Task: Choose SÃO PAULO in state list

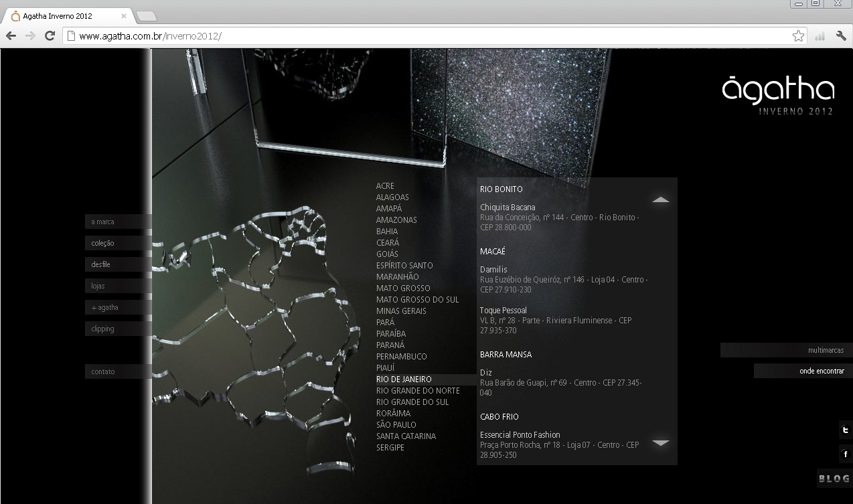Action: [x=396, y=425]
